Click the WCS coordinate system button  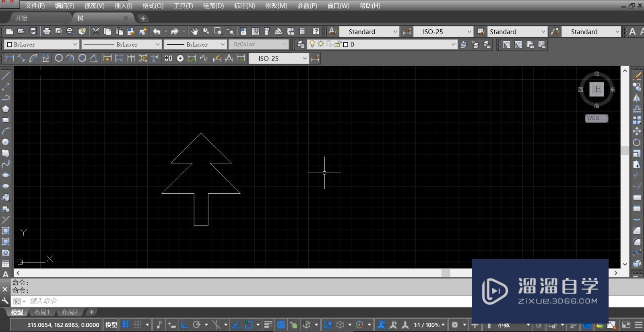coord(596,118)
